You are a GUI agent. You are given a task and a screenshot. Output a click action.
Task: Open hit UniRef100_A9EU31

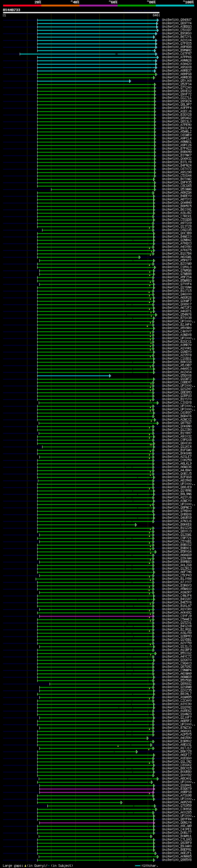(176, 745)
